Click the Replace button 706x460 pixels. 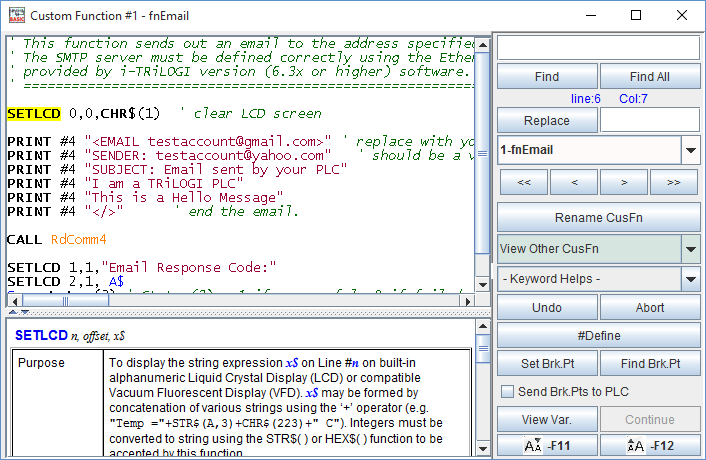click(x=547, y=121)
